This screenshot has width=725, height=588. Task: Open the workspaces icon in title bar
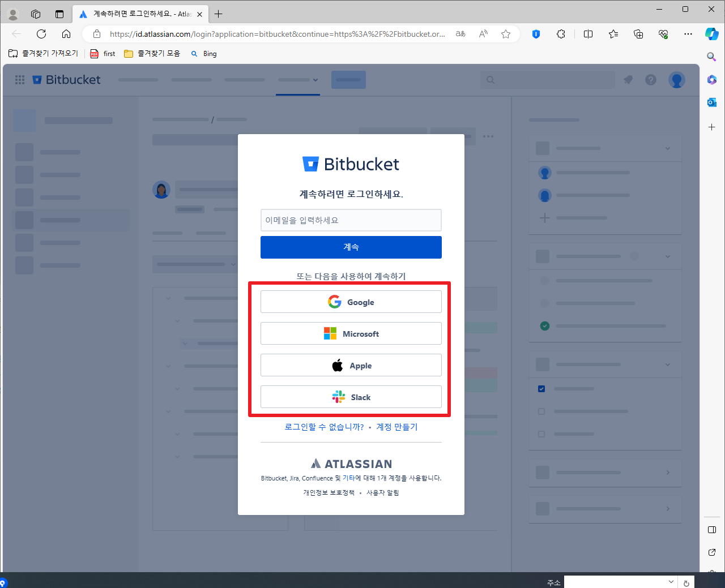point(36,14)
